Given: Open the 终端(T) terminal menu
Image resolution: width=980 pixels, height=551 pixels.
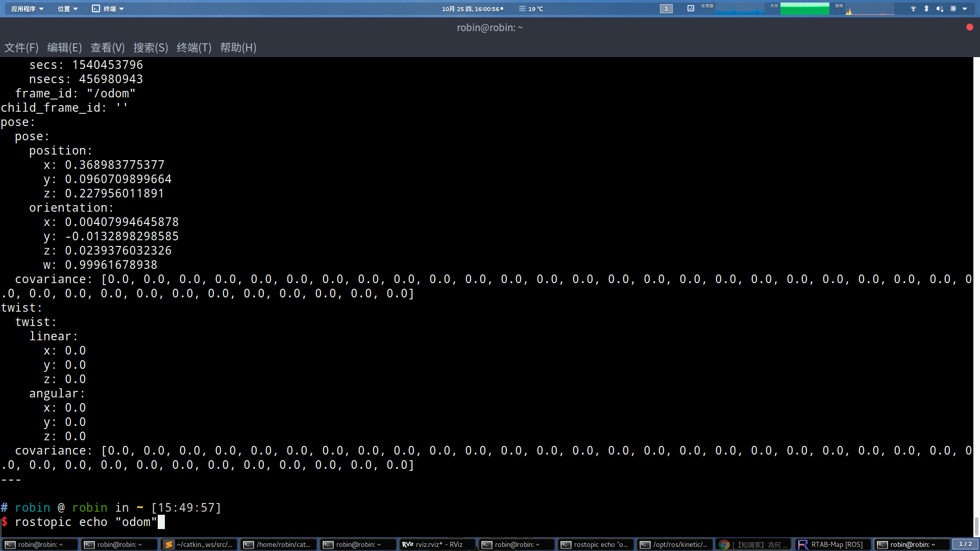Looking at the screenshot, I should 194,47.
